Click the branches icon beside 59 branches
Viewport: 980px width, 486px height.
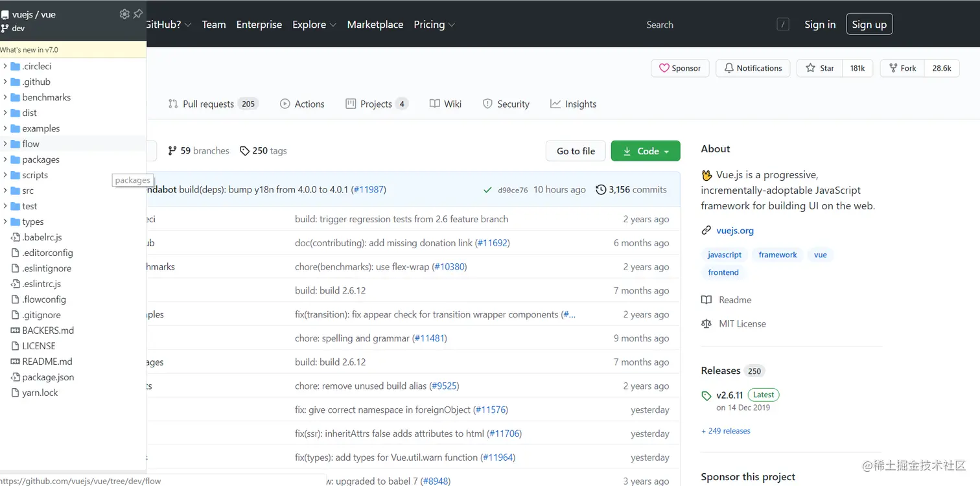(172, 151)
